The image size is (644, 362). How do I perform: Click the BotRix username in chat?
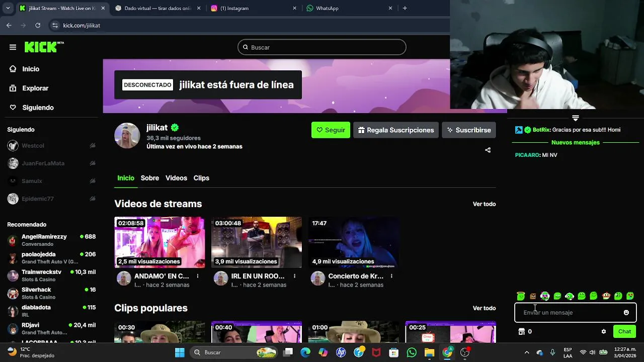click(x=541, y=130)
